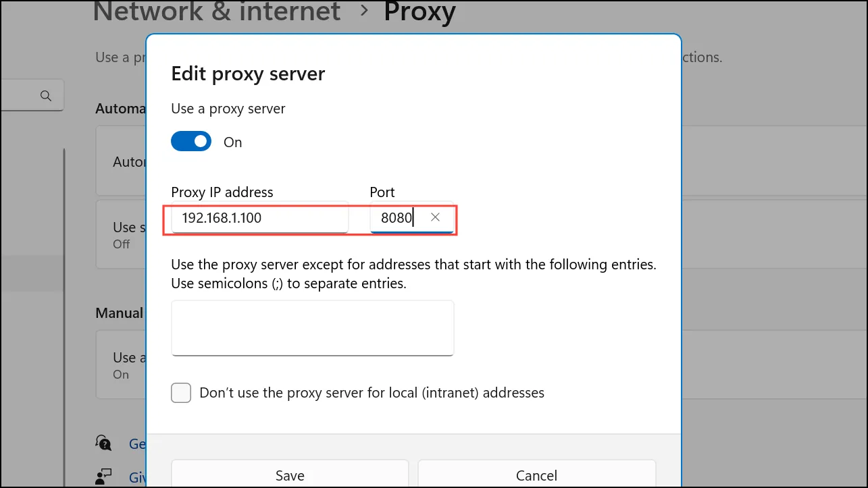Click the proxy exceptions text box
Image resolution: width=868 pixels, height=488 pixels.
point(313,328)
